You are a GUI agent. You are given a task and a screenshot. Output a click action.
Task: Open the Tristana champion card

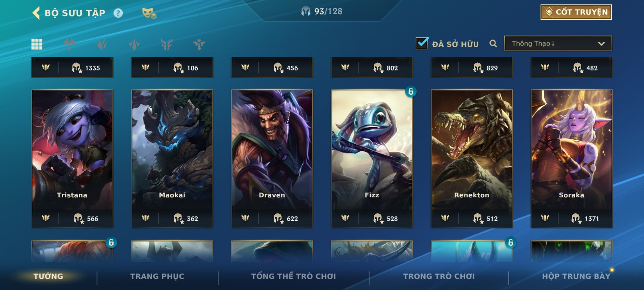coord(72,159)
